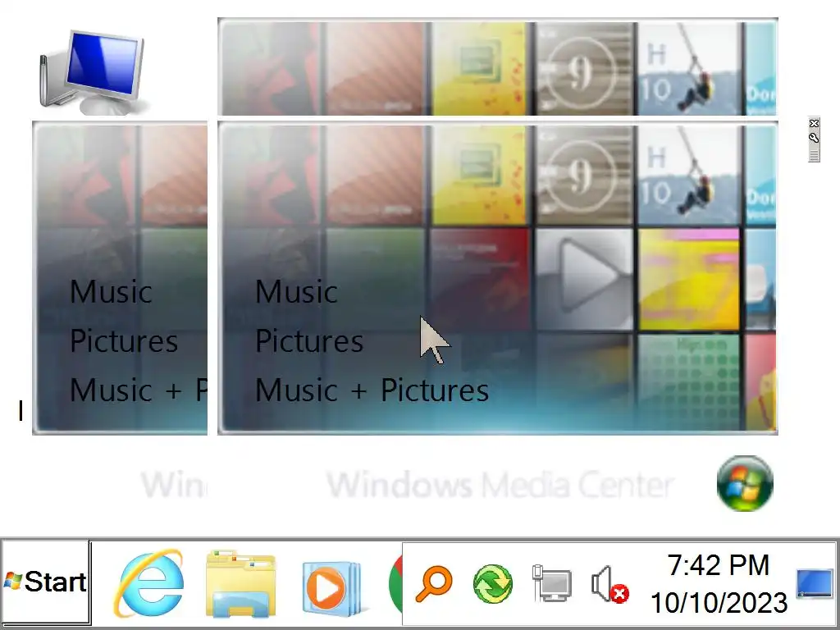The image size is (840, 630).
Task: Select the full 'Music + Pictures' entry
Action: pos(372,390)
